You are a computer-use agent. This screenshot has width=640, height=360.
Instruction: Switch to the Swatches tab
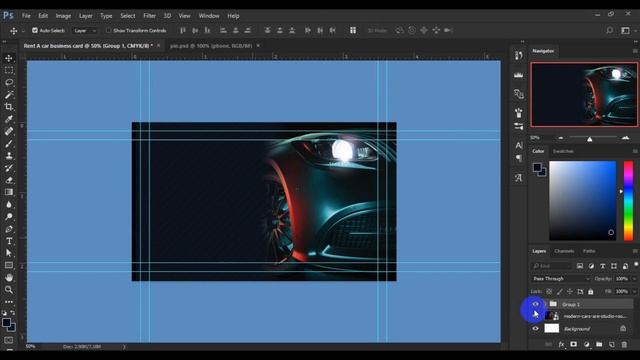[563, 151]
